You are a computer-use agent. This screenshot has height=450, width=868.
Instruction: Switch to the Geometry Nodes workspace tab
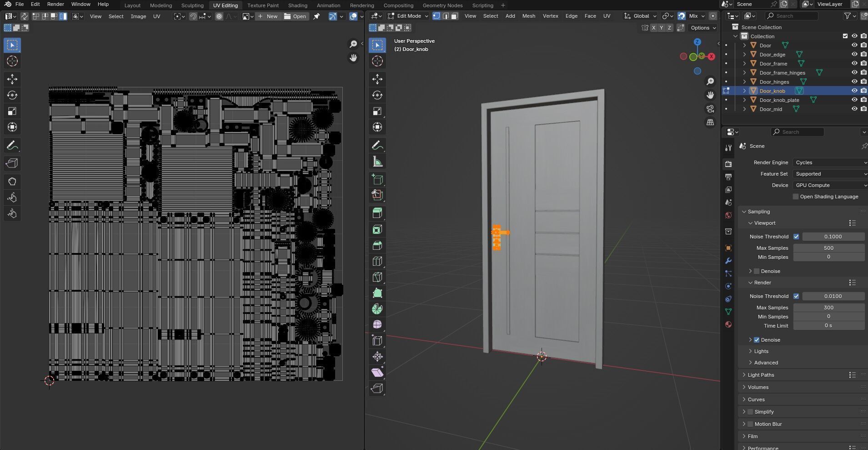click(442, 5)
